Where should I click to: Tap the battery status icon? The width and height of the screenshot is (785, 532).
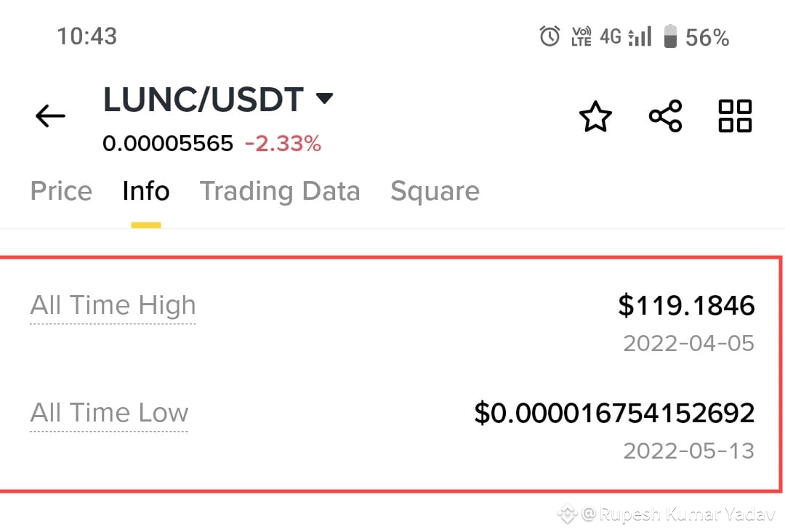click(670, 36)
